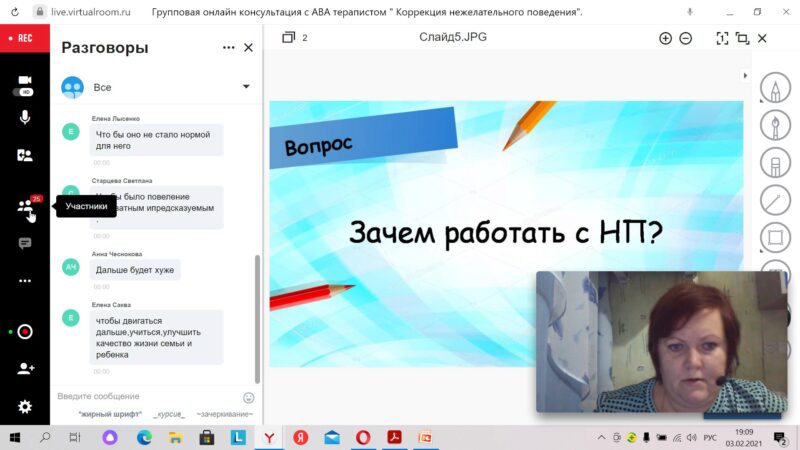Collapse the drawing tools panel arrow
Image resolution: width=800 pixels, height=450 pixels.
[x=745, y=76]
